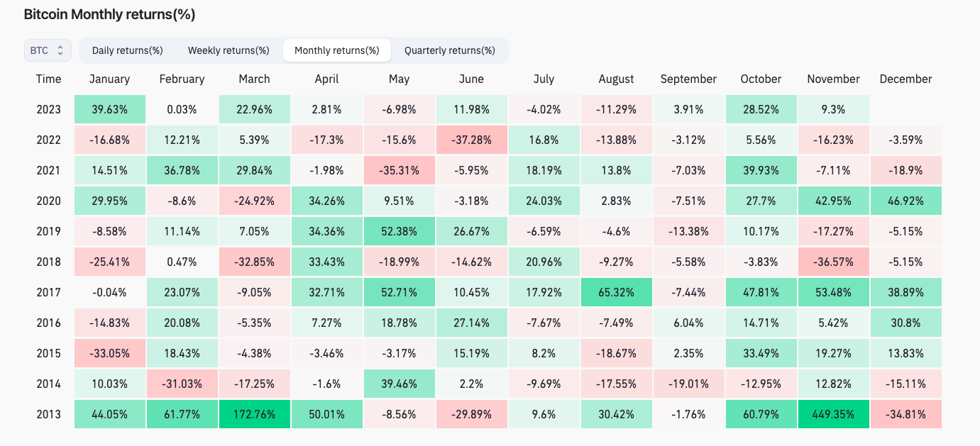Select the January 2023 39.63% cell
The height and width of the screenshot is (446, 980).
coord(110,110)
